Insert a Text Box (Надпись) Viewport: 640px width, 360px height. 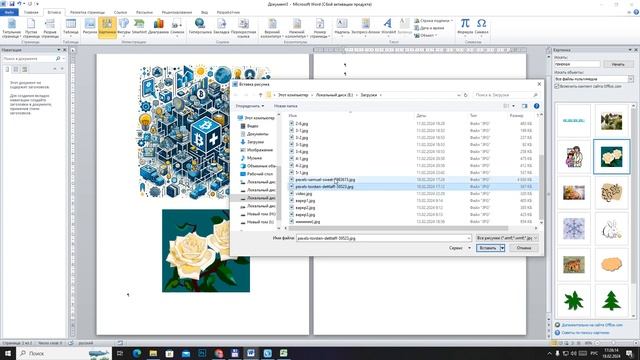[x=342, y=27]
